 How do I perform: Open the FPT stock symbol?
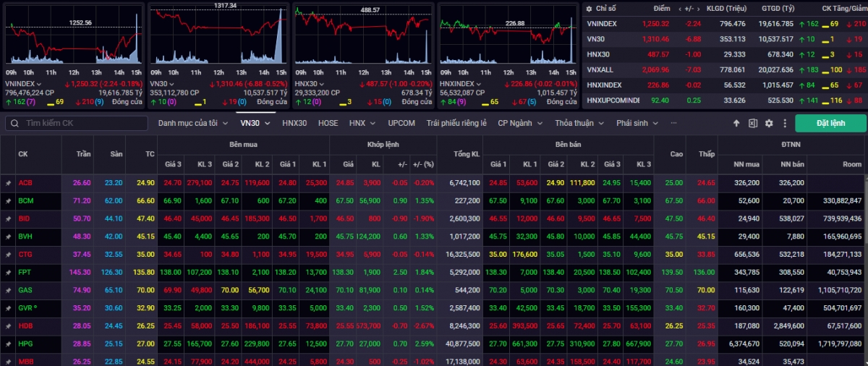point(25,272)
